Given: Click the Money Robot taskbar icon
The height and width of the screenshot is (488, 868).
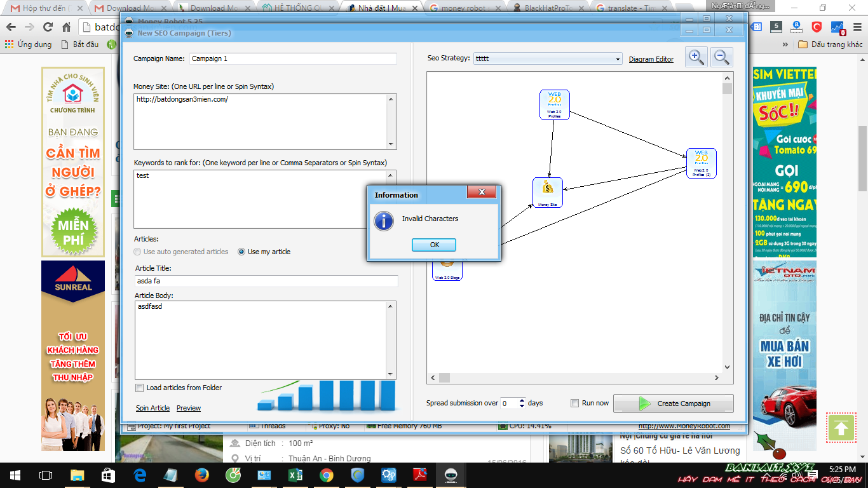Looking at the screenshot, I should (451, 475).
